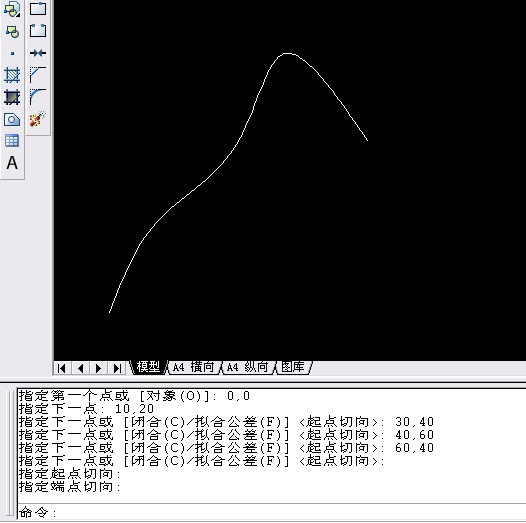This screenshot has height=523, width=526.
Task: Select the Point drawing tool
Action: click(x=12, y=53)
